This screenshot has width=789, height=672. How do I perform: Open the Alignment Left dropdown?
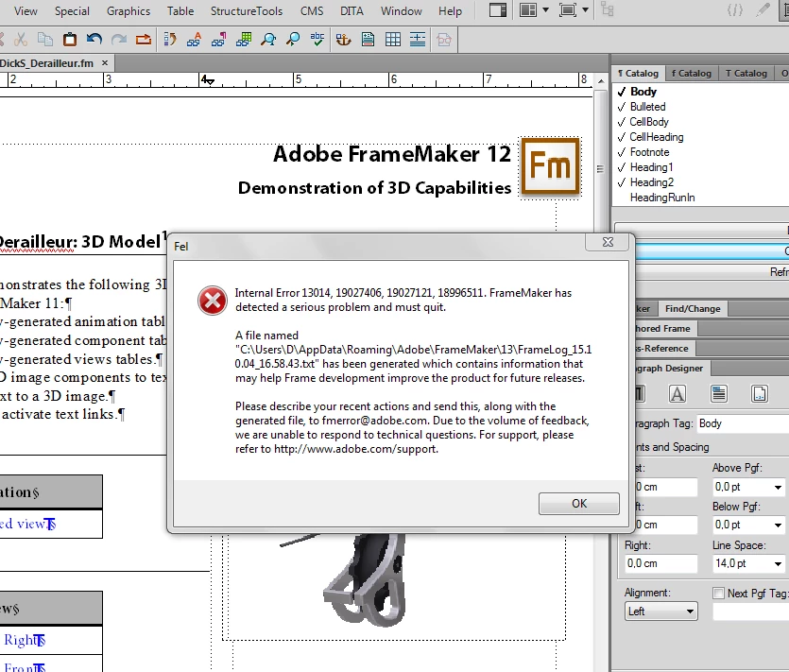(660, 612)
